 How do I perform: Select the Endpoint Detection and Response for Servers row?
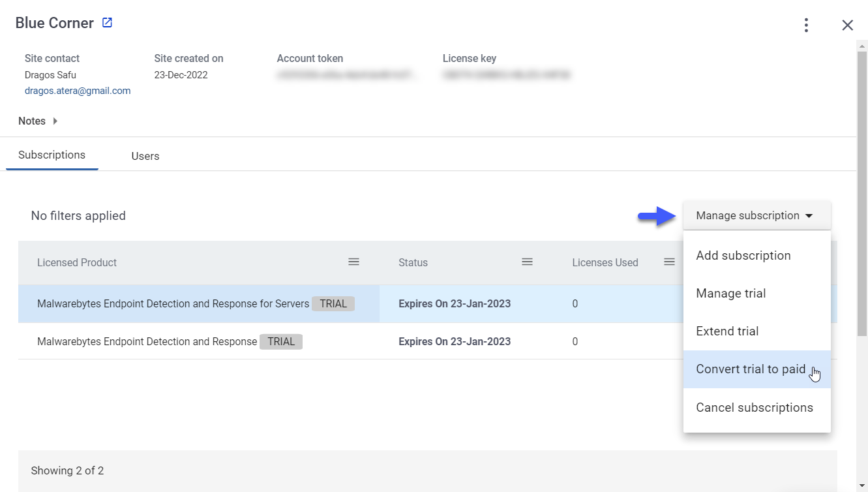351,303
